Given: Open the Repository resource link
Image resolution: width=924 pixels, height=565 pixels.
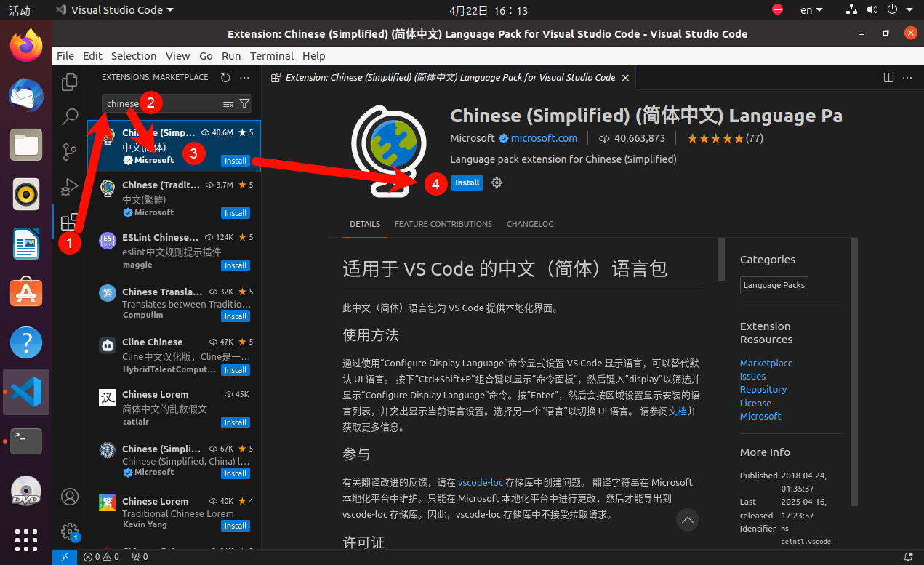Looking at the screenshot, I should pyautogui.click(x=763, y=390).
